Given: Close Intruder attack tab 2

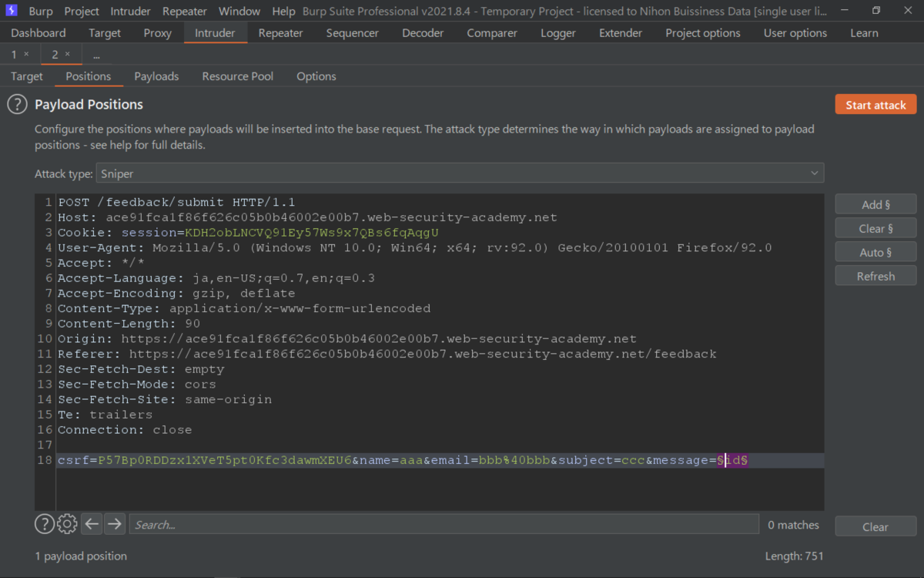Looking at the screenshot, I should point(67,55).
